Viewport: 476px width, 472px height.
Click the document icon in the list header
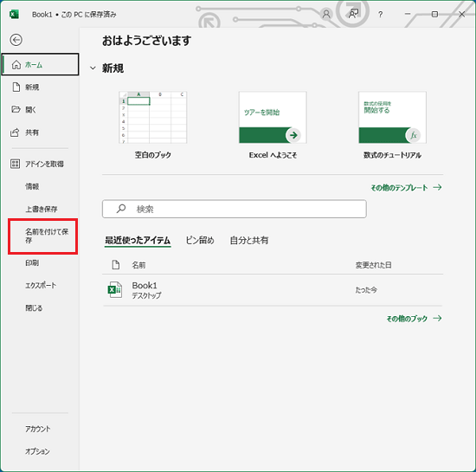pos(115,265)
